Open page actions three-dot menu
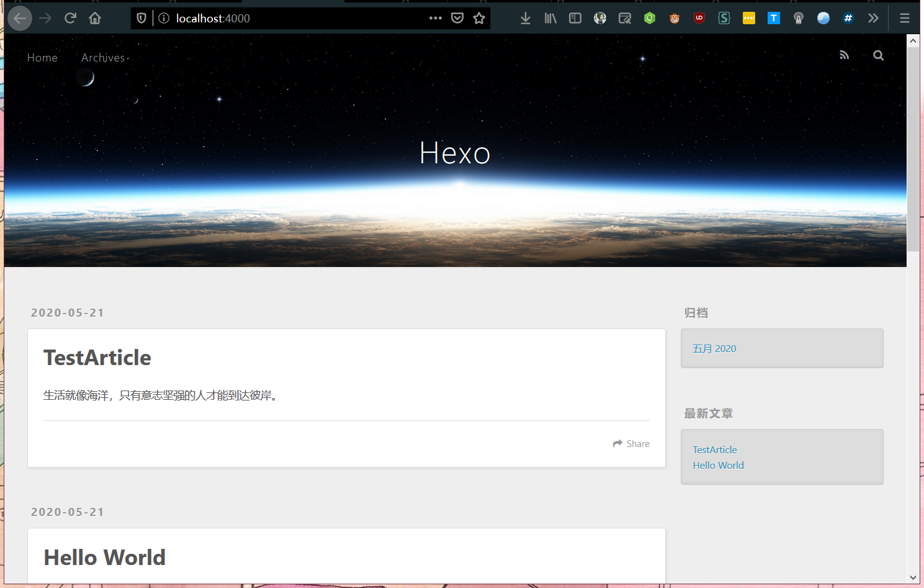Viewport: 924px width, 588px height. [436, 18]
